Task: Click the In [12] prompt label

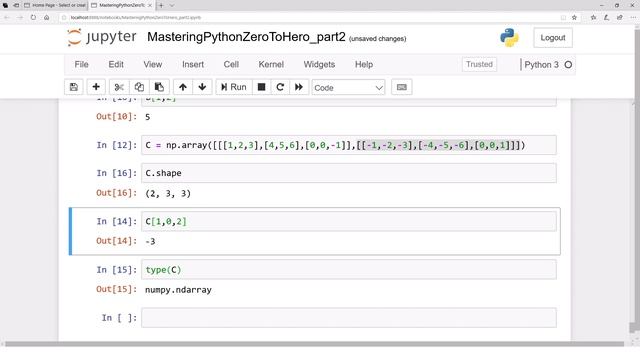Action: click(x=117, y=145)
